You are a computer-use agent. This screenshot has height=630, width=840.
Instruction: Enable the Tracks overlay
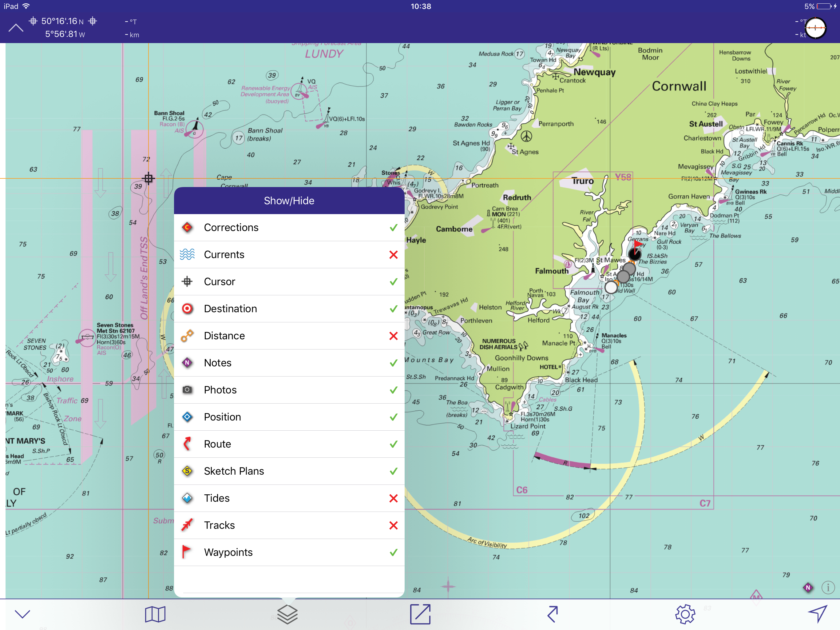394,525
